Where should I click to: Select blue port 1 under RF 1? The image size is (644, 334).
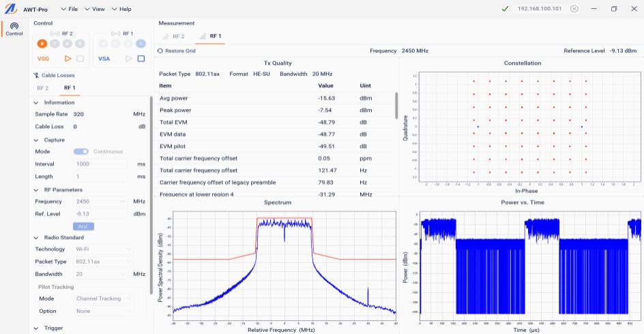coord(141,44)
